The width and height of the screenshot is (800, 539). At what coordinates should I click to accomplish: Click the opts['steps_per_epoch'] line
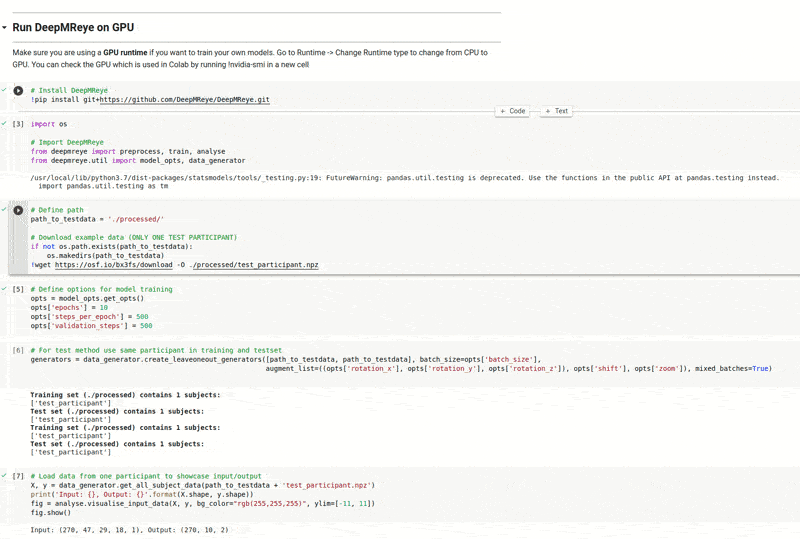tap(89, 317)
